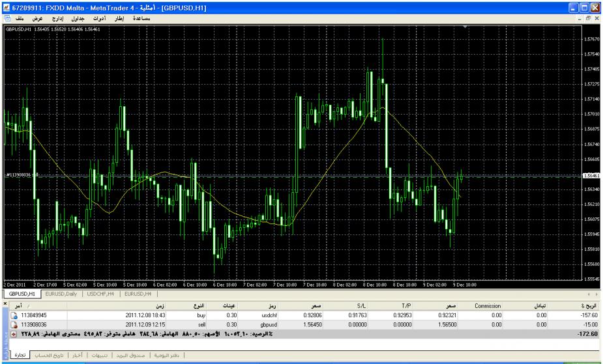Open the أخبار (News) terminal tab
The height and width of the screenshot is (364, 603).
78,355
